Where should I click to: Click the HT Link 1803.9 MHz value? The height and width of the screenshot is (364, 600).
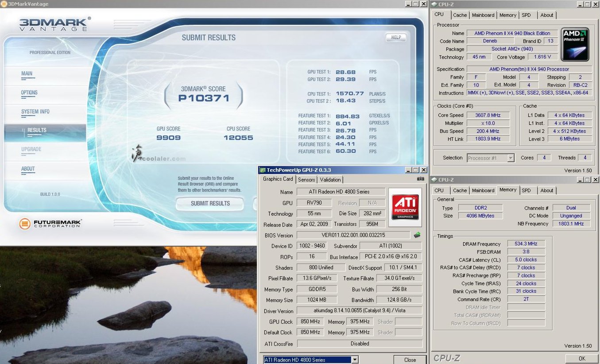(x=488, y=139)
